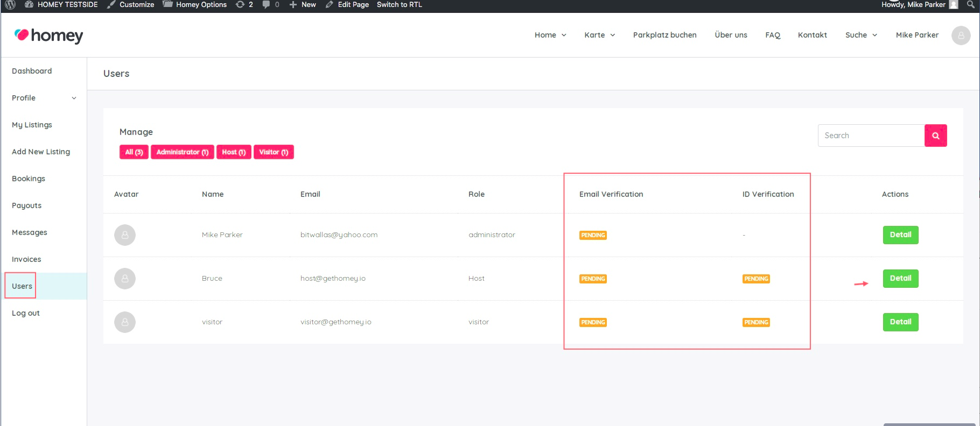Viewport: 980px width, 426px height.
Task: Open Detail for Mike Parker
Action: (x=901, y=235)
